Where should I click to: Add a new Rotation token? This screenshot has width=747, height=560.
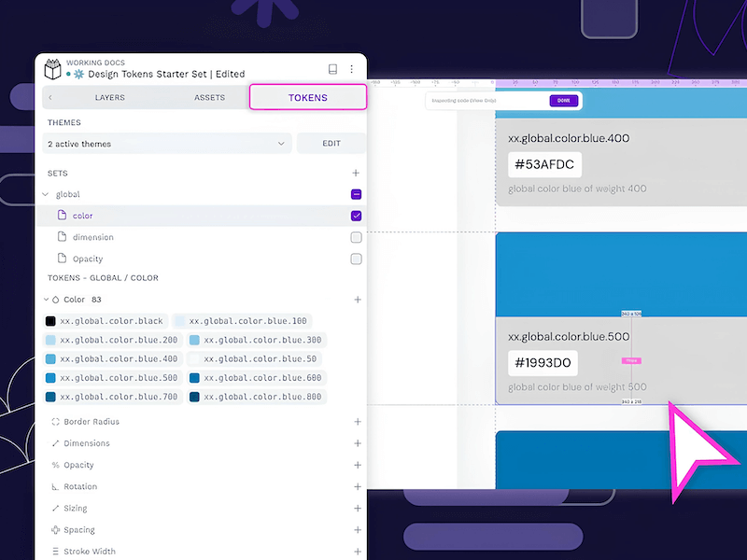[357, 486]
